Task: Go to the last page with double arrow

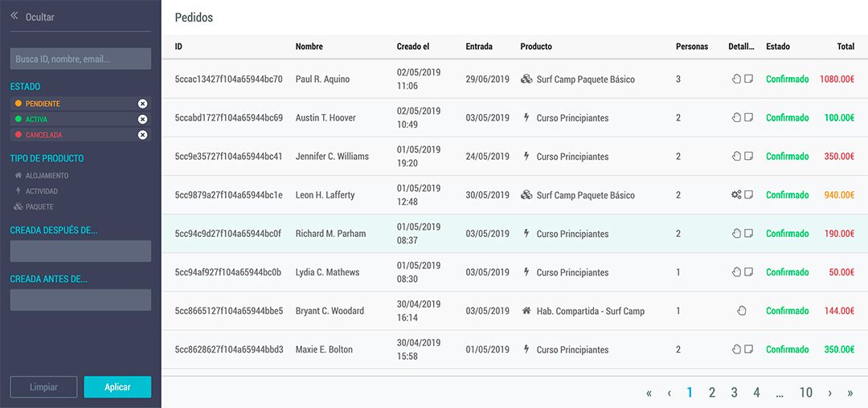Action: (850, 393)
